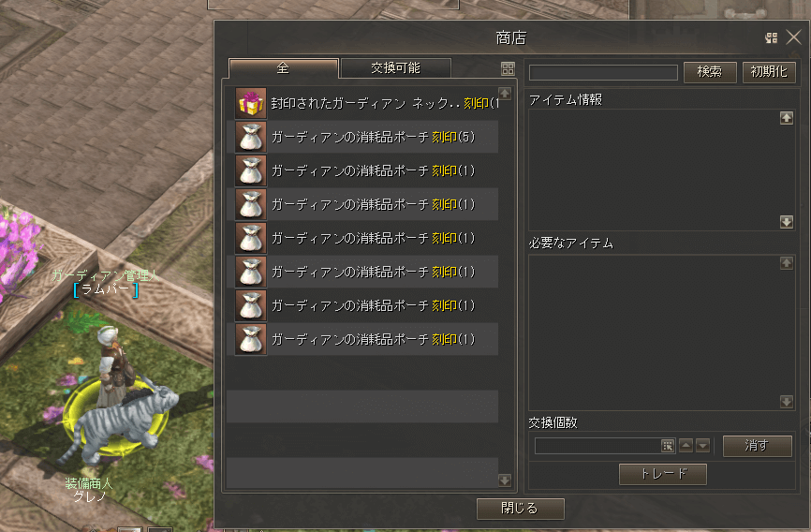Click the up arrow in the アイテム情報 panel
811x532 pixels.
point(787,118)
